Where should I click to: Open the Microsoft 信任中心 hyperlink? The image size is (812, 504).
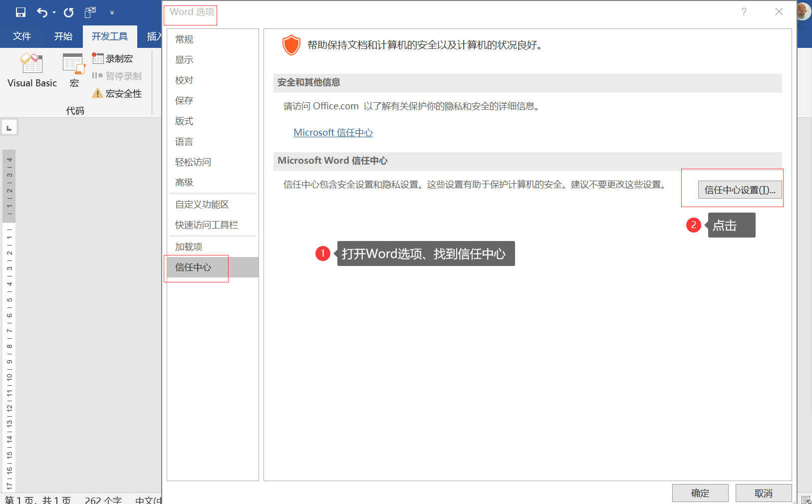pos(333,133)
